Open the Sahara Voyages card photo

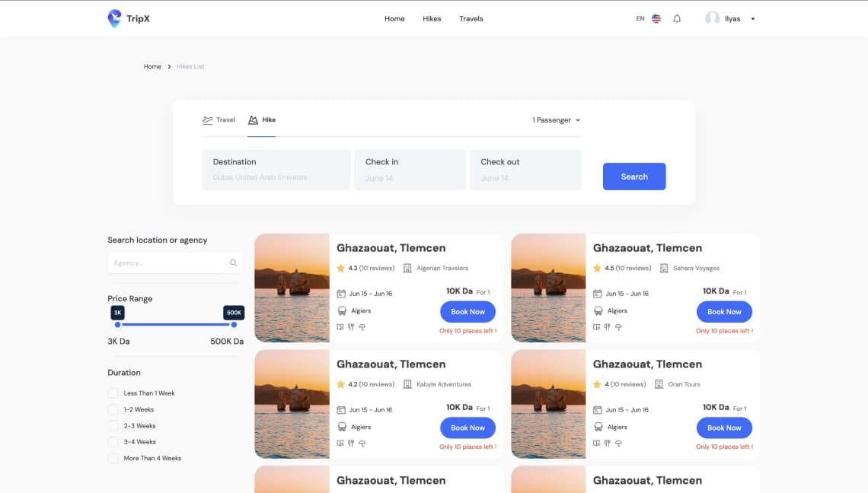[x=548, y=288]
